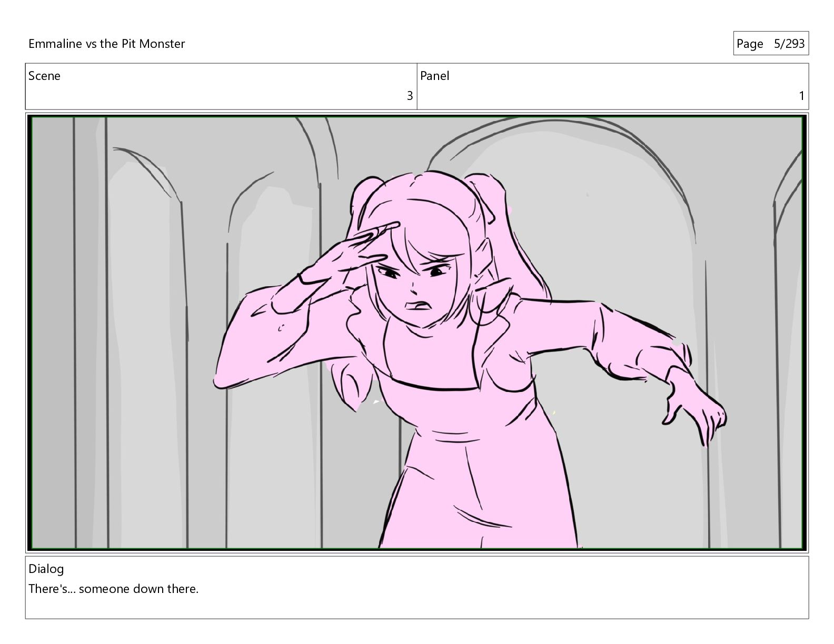
Task: Click the 'Panel' label
Action: (x=434, y=76)
